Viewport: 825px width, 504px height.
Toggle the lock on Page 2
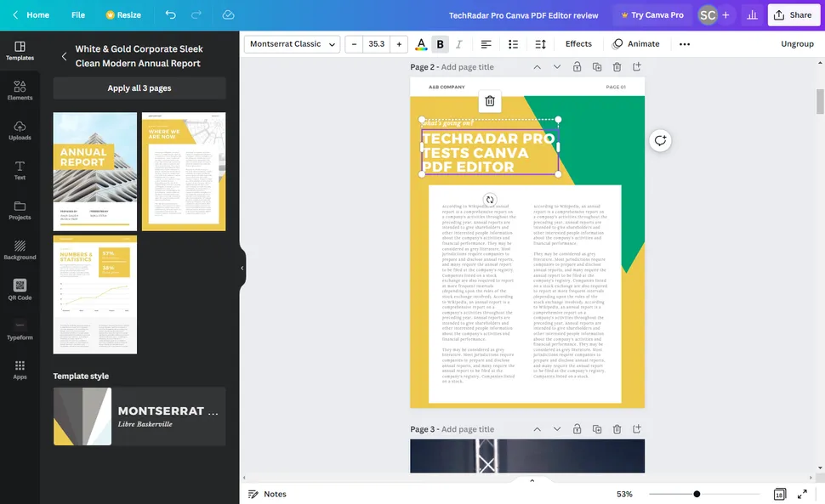(x=577, y=67)
